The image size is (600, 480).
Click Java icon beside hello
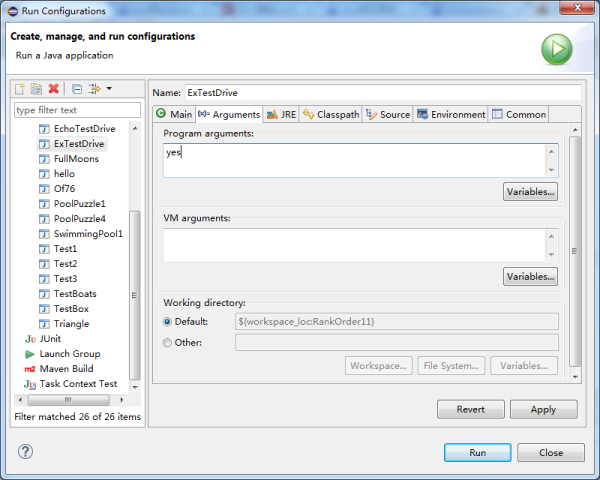44,174
